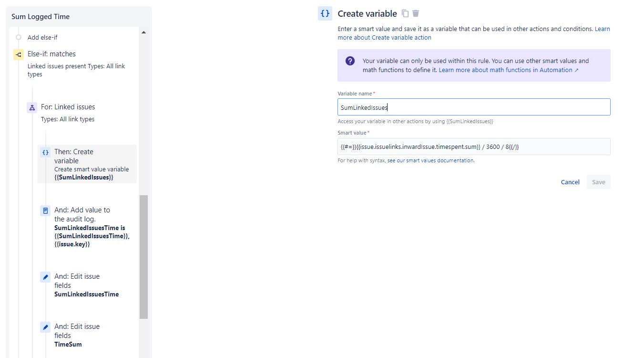Click the Linked issues present Types description
This screenshot has width=644, height=358.
tap(76, 70)
